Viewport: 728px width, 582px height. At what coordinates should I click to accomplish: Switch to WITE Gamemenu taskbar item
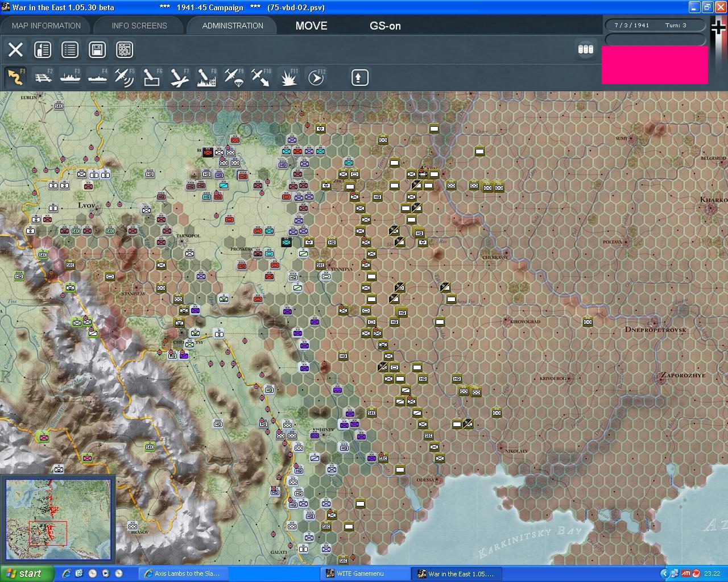click(366, 573)
